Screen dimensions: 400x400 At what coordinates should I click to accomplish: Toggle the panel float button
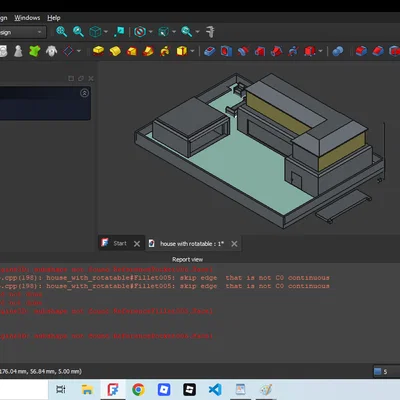pos(81,78)
